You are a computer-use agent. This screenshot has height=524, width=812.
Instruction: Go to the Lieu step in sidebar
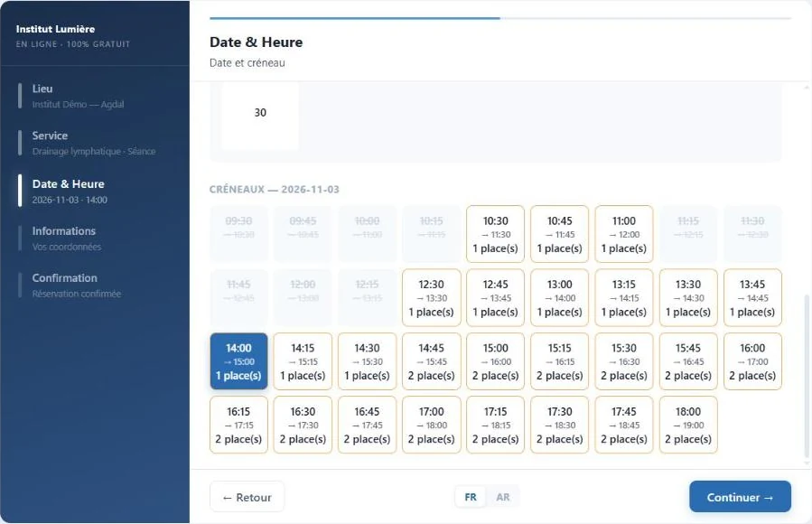click(x=95, y=96)
